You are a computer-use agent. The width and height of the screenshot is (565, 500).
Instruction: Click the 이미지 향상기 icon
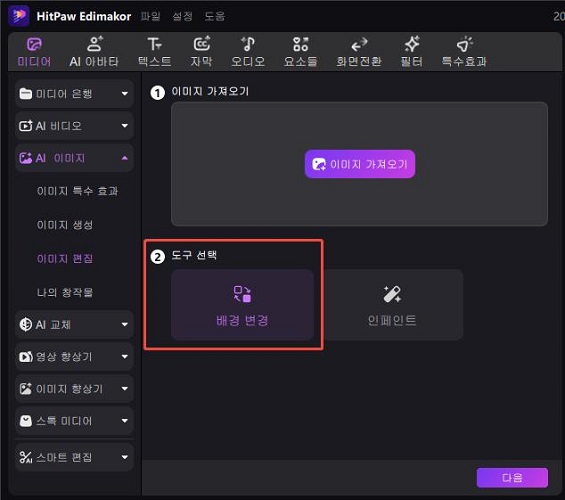[26, 389]
